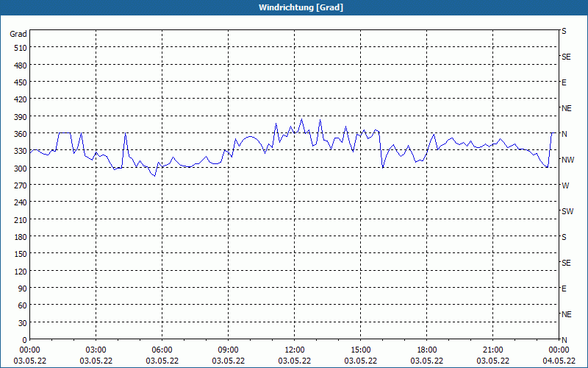Viewport: 588px width, 368px height.
Task: Click the N compass label at 0 level
Action: pyautogui.click(x=564, y=340)
